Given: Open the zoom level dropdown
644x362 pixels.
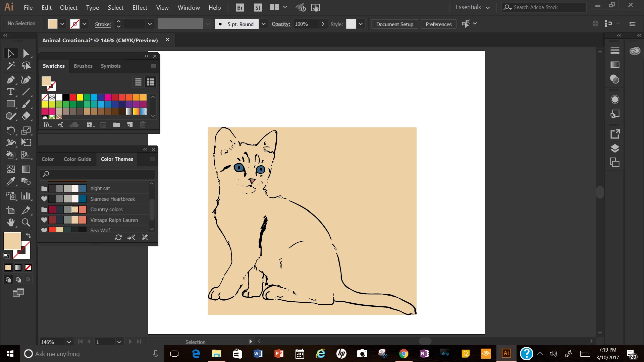Looking at the screenshot, I should (x=69, y=342).
